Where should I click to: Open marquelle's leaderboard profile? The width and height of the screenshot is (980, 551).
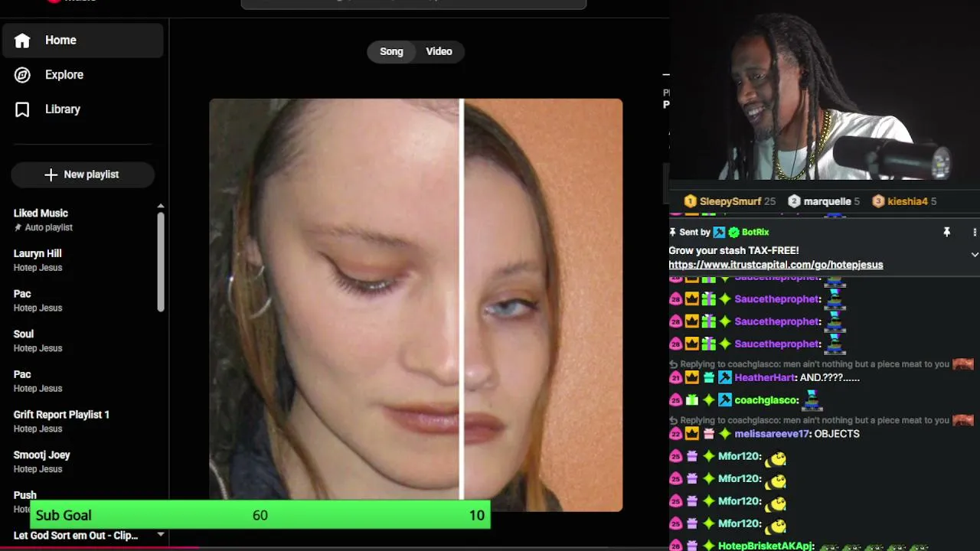[x=827, y=201]
